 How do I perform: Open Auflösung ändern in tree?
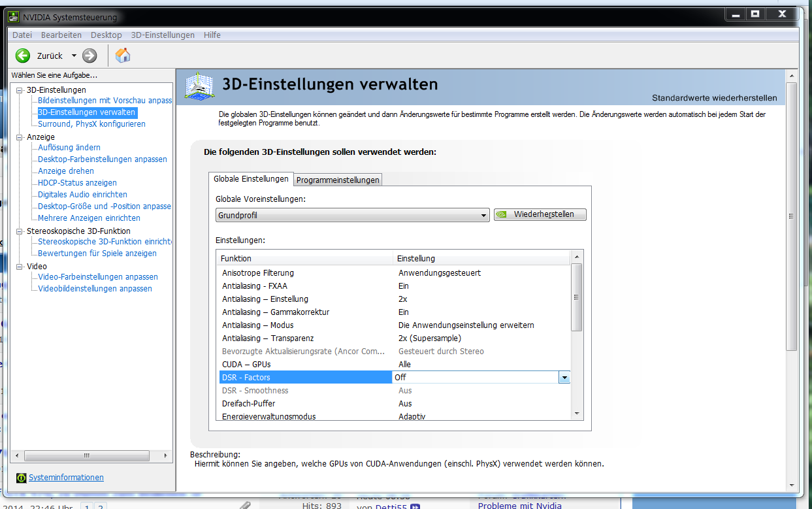[x=69, y=148]
